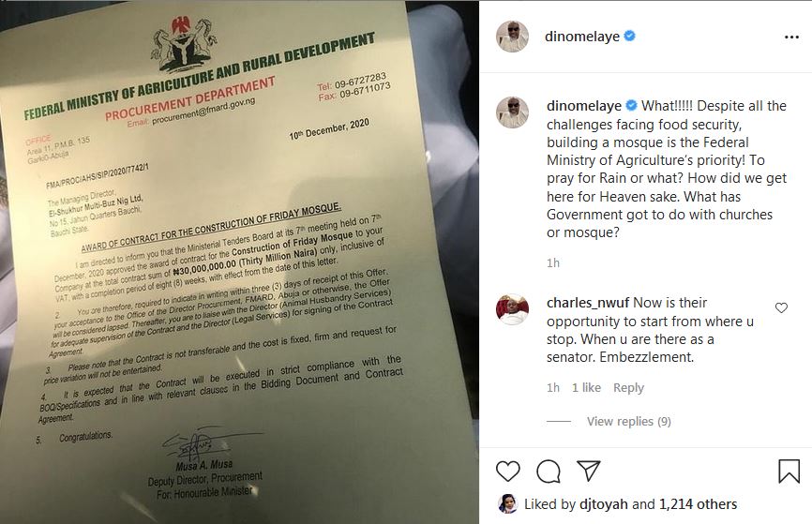This screenshot has width=812, height=524.
Task: Reply to charles_nwuf's comment
Action: coord(628,387)
